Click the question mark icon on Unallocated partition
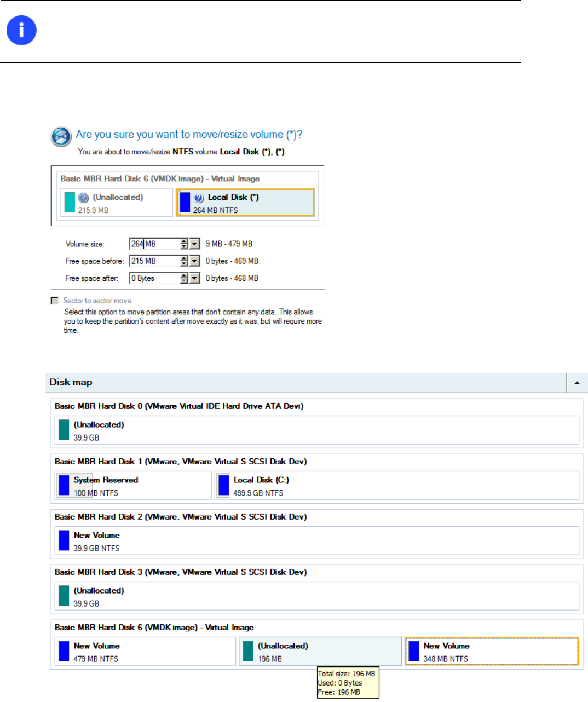This screenshot has height=702, width=588. click(x=84, y=198)
